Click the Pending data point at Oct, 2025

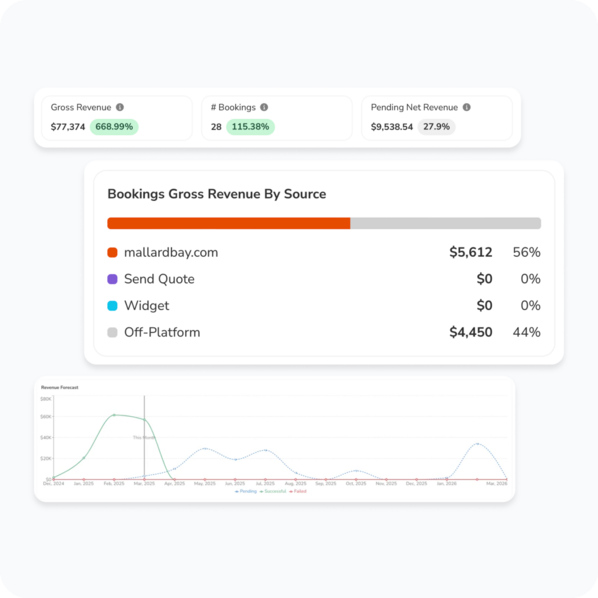click(x=356, y=471)
